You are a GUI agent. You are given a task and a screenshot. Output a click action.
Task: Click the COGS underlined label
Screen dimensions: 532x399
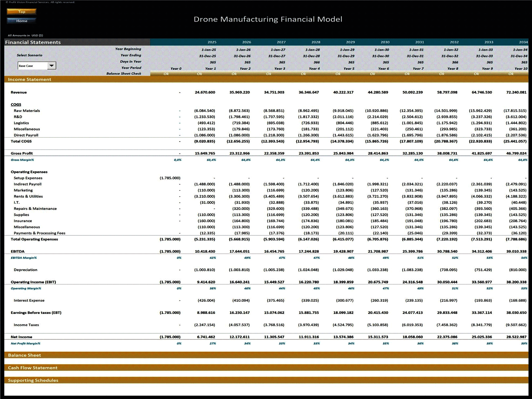16,104
